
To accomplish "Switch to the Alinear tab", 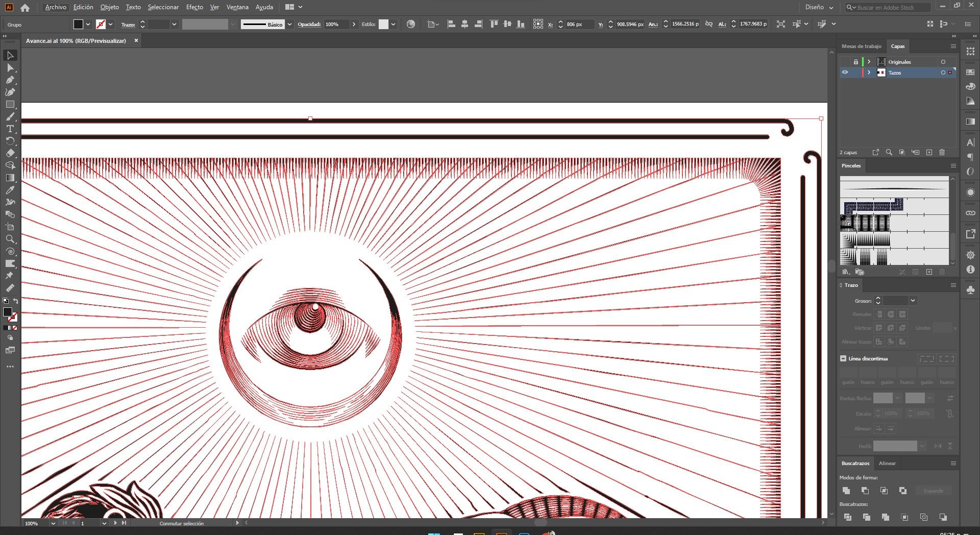I will coord(887,463).
